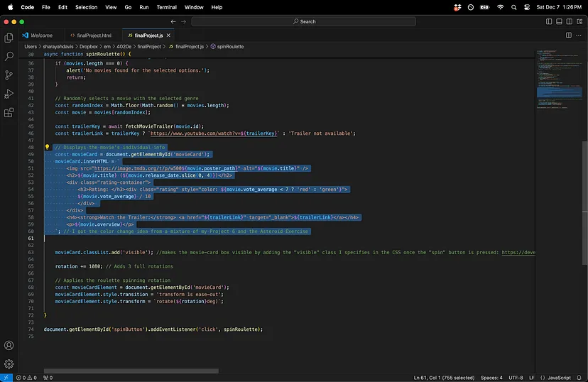Image resolution: width=588 pixels, height=382 pixels.
Task: Open Source Control view
Action: pyautogui.click(x=9, y=75)
